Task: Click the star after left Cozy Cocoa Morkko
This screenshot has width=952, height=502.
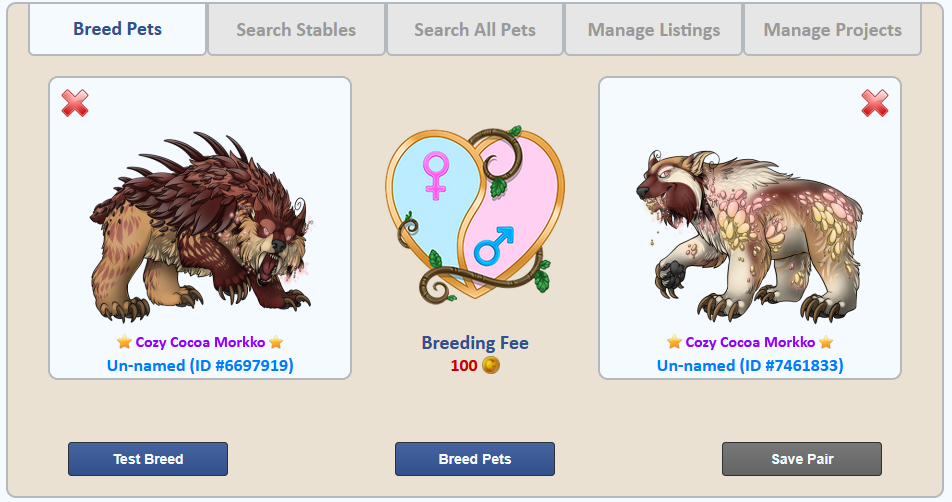Action: coord(276,342)
